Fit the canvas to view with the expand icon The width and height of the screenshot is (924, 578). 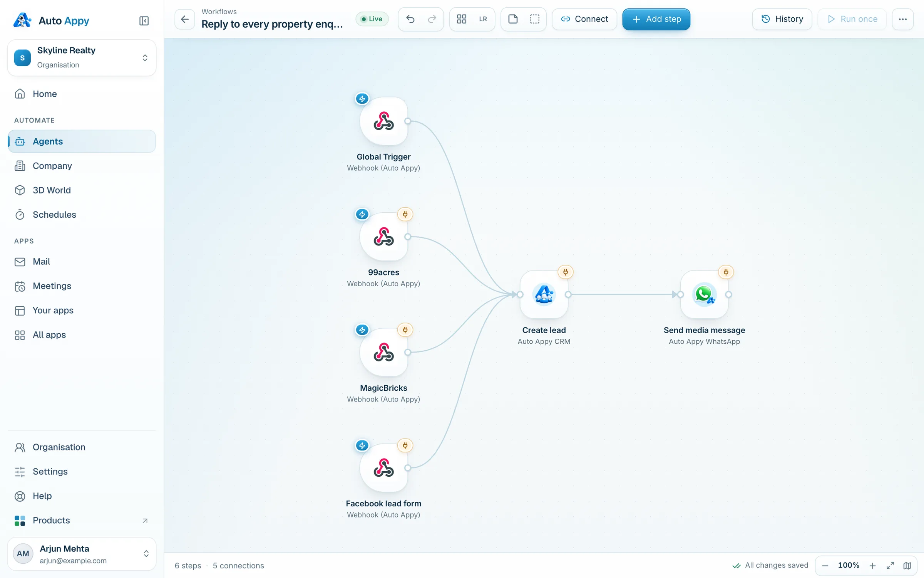(890, 565)
